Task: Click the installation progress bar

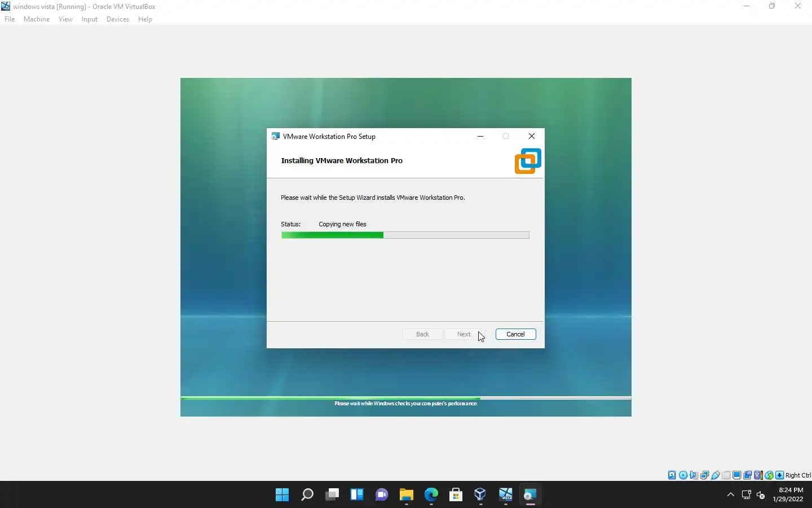Action: [405, 235]
